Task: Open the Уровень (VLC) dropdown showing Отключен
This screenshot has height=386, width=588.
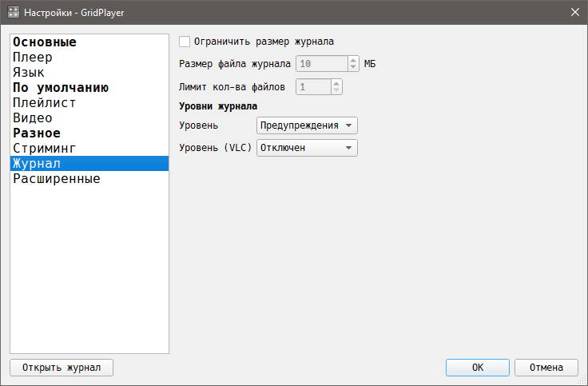Action: (307, 148)
